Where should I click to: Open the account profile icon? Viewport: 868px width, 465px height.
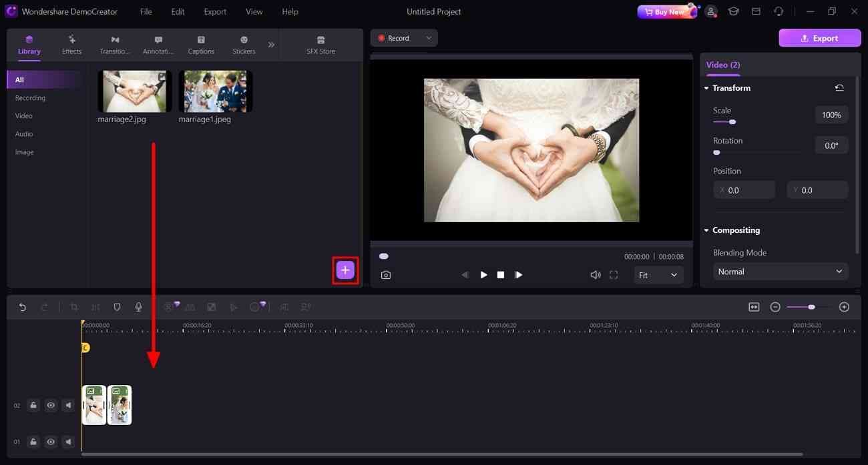(x=711, y=11)
